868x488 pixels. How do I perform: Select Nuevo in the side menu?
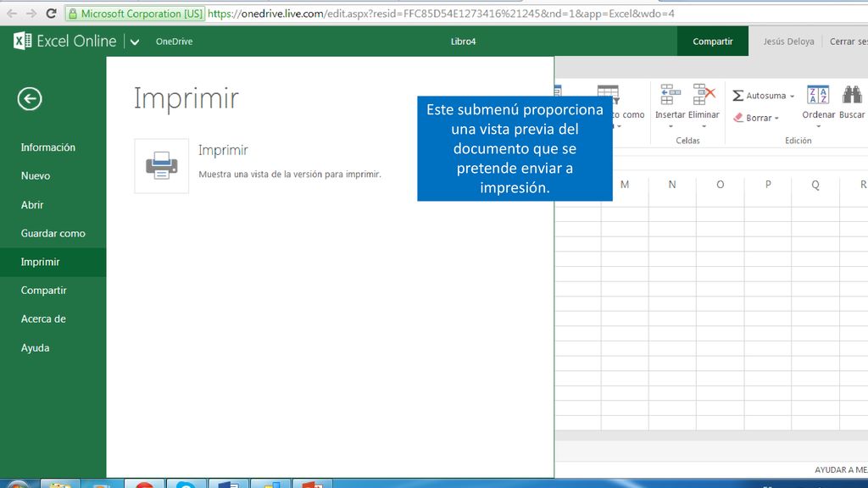click(36, 176)
